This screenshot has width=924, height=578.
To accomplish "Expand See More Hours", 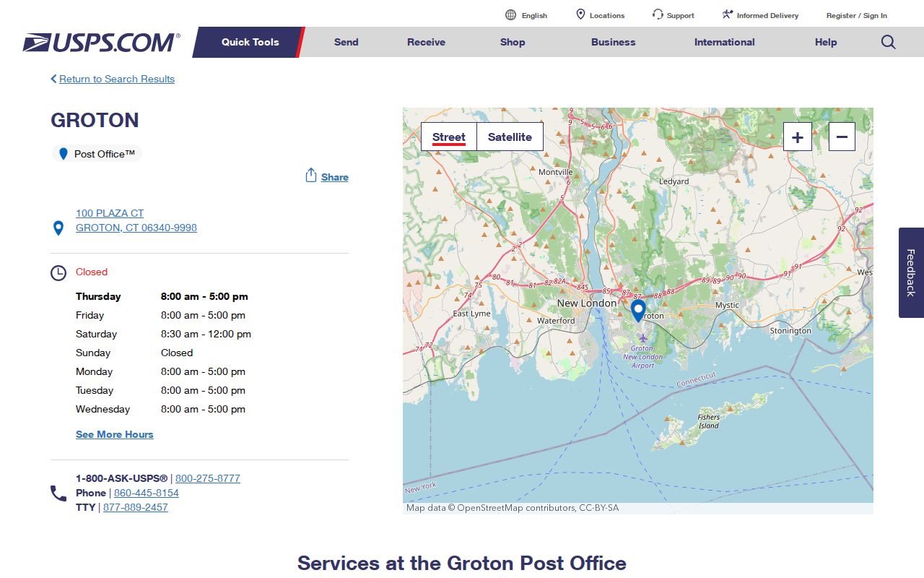I will pos(115,434).
